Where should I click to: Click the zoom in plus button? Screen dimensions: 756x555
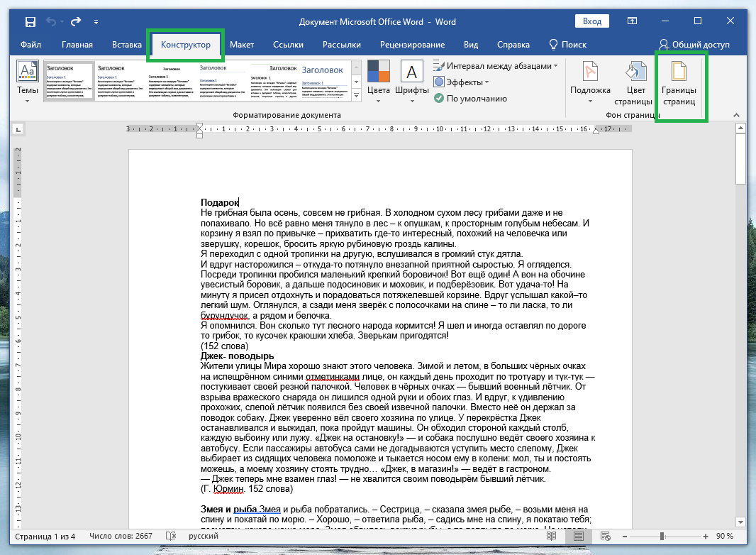click(706, 536)
